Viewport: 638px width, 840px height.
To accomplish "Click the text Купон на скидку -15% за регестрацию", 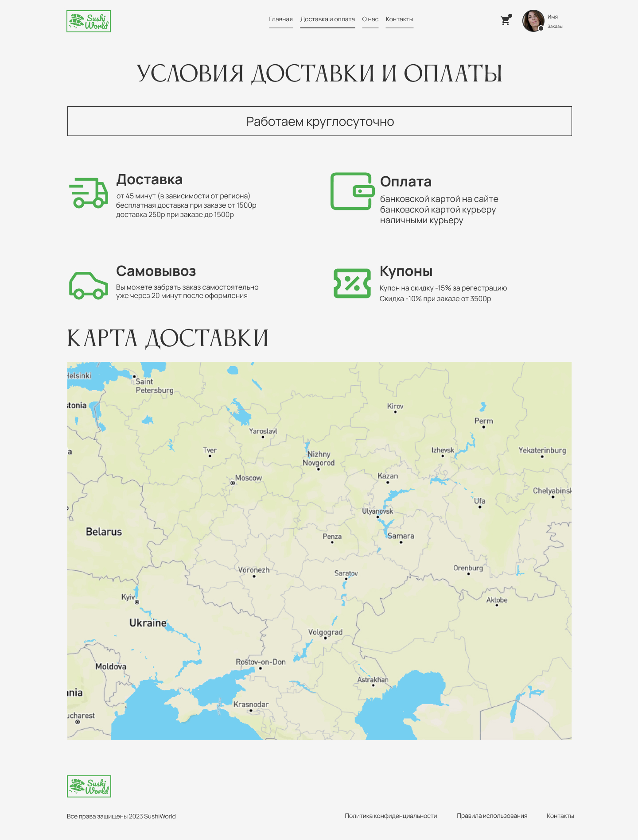I will (443, 288).
